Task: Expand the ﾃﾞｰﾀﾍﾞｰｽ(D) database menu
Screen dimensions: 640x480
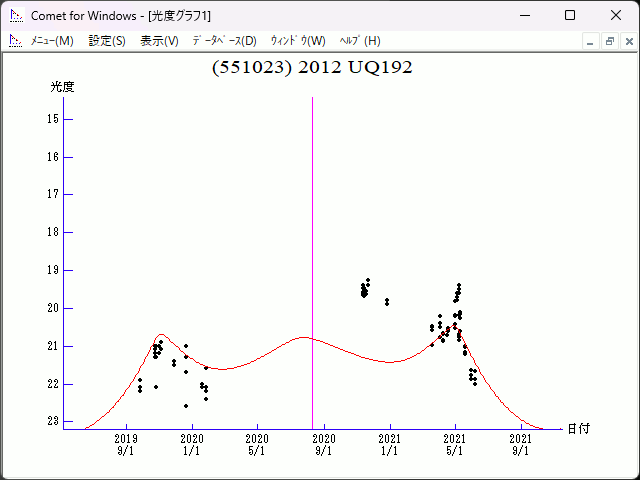Action: pos(224,41)
